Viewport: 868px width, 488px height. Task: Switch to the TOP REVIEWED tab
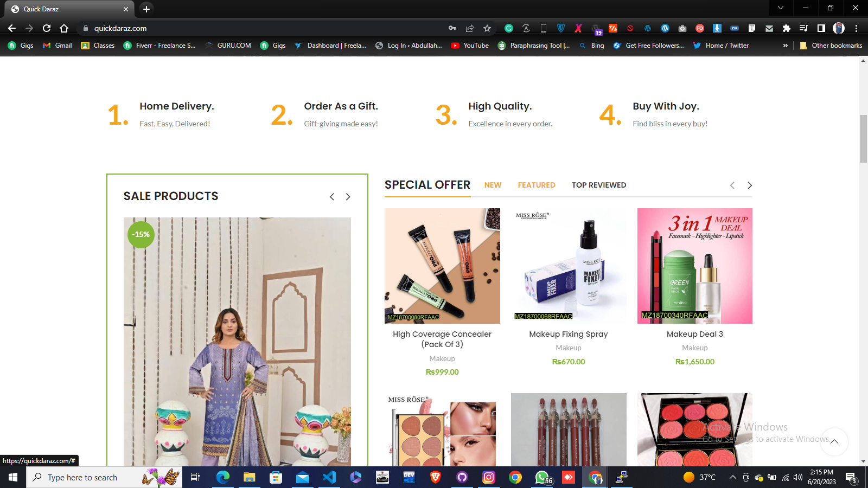pyautogui.click(x=599, y=185)
